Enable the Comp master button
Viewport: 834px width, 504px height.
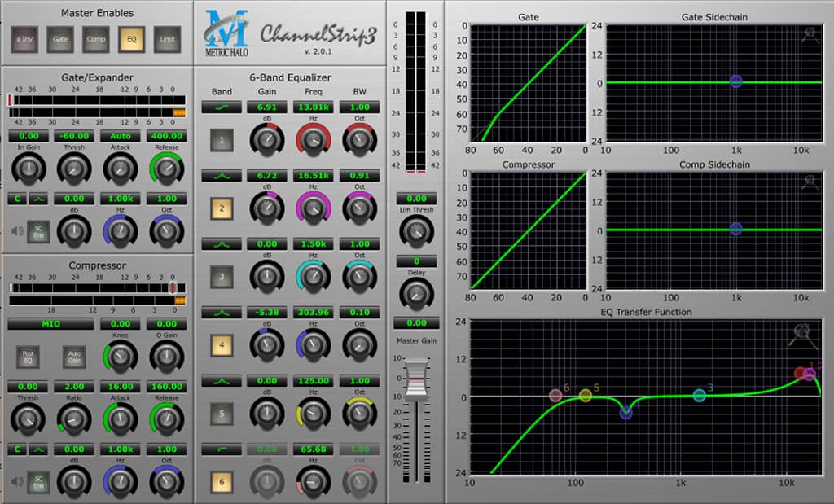point(96,39)
